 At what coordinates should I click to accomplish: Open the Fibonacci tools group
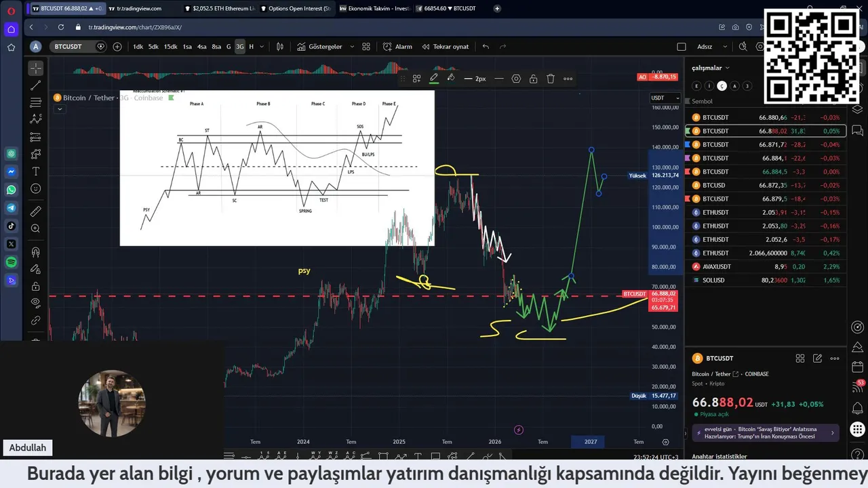click(x=36, y=102)
